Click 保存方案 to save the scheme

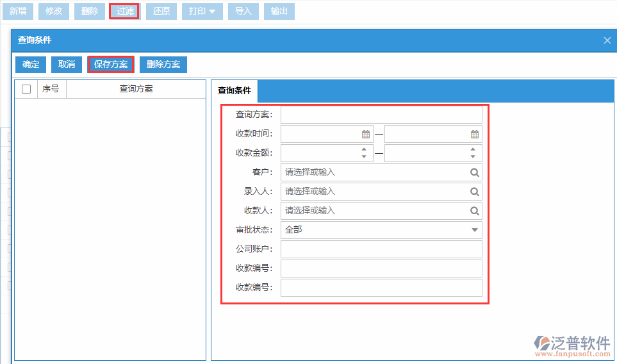coord(111,65)
